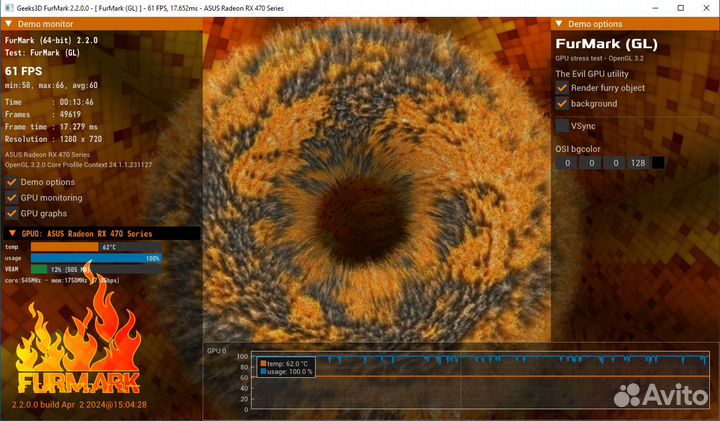Uncheck Render furry object
720x421 pixels.
pos(562,88)
